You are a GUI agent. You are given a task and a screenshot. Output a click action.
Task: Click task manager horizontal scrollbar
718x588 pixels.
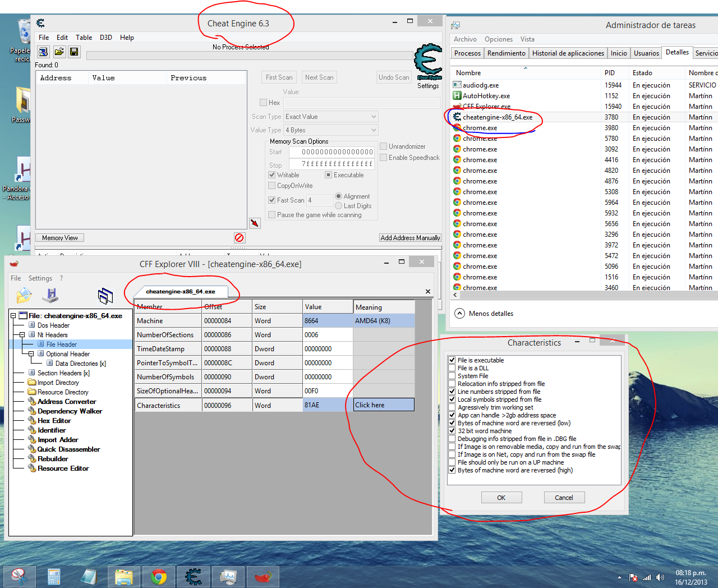(583, 295)
